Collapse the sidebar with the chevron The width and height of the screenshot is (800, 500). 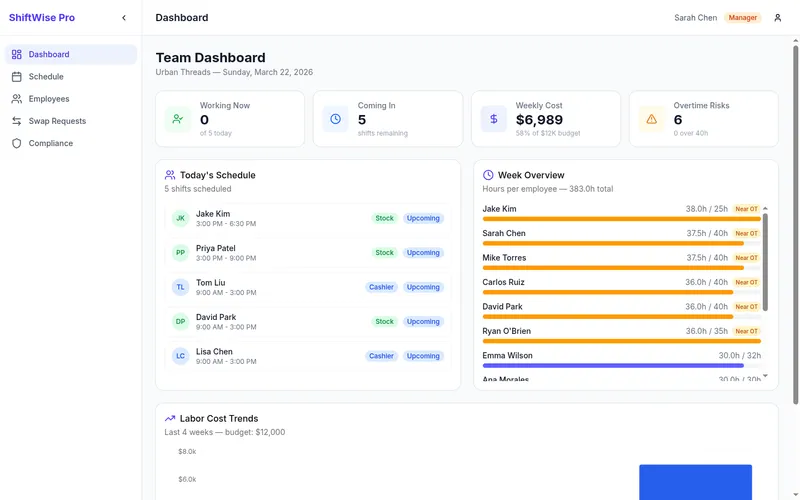124,18
